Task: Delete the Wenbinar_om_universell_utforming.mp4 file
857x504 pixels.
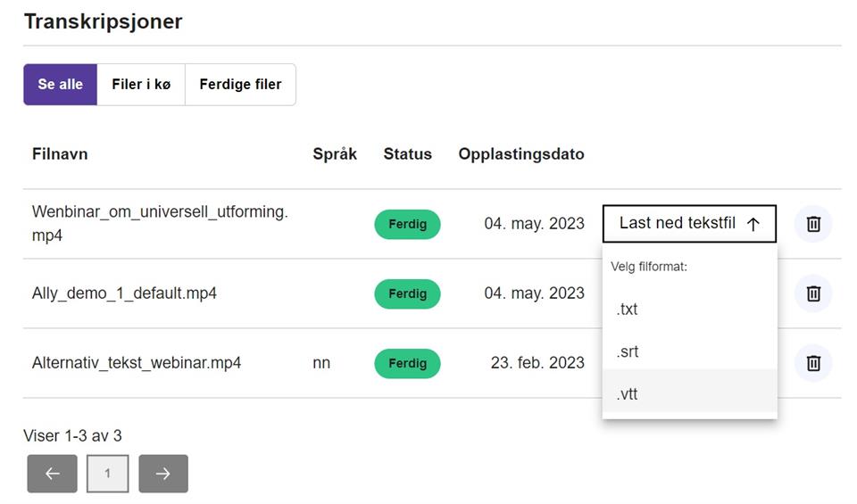Action: (x=813, y=224)
